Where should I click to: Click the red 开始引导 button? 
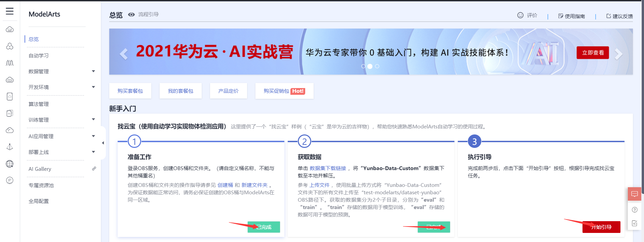(x=601, y=227)
